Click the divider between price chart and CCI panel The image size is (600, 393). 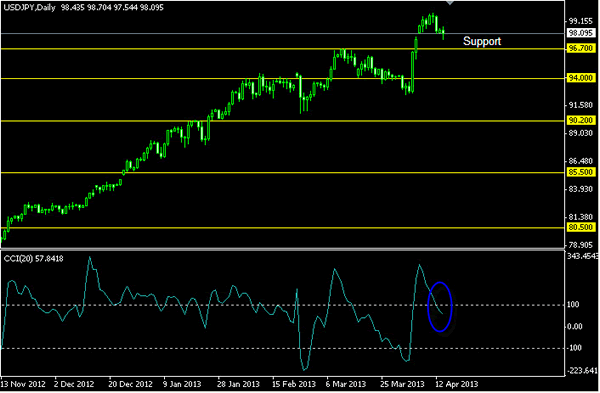pyautogui.click(x=282, y=249)
